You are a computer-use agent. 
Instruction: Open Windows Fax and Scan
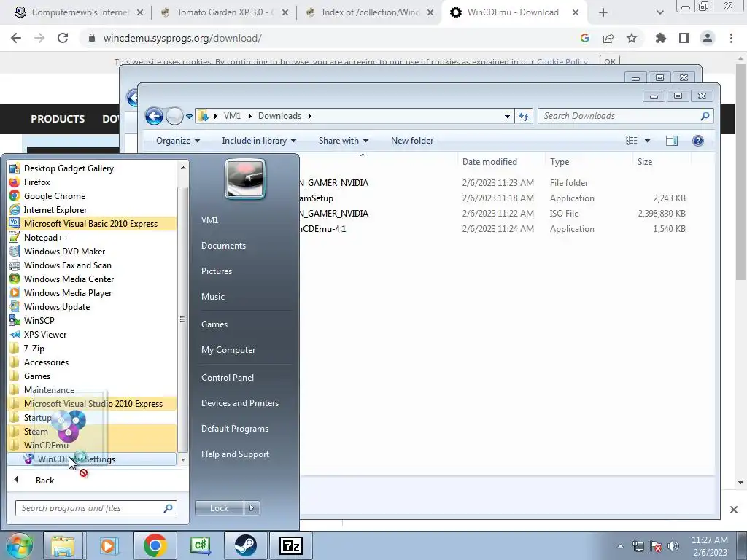click(x=67, y=265)
